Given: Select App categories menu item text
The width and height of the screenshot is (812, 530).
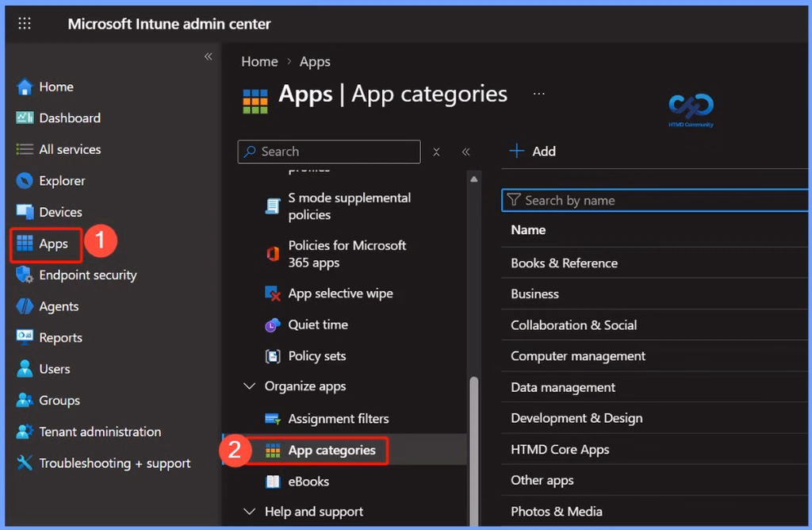Looking at the screenshot, I should [331, 450].
